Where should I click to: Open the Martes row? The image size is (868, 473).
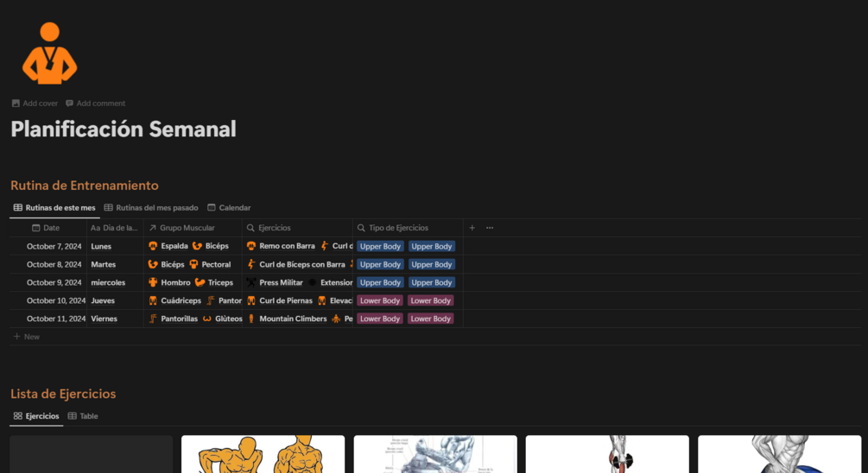tap(104, 264)
